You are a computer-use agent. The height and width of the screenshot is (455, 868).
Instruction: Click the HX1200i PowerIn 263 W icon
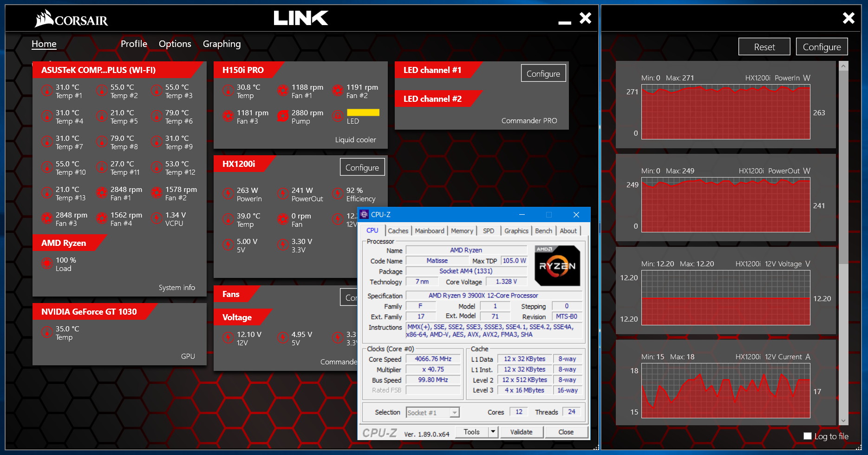228,194
